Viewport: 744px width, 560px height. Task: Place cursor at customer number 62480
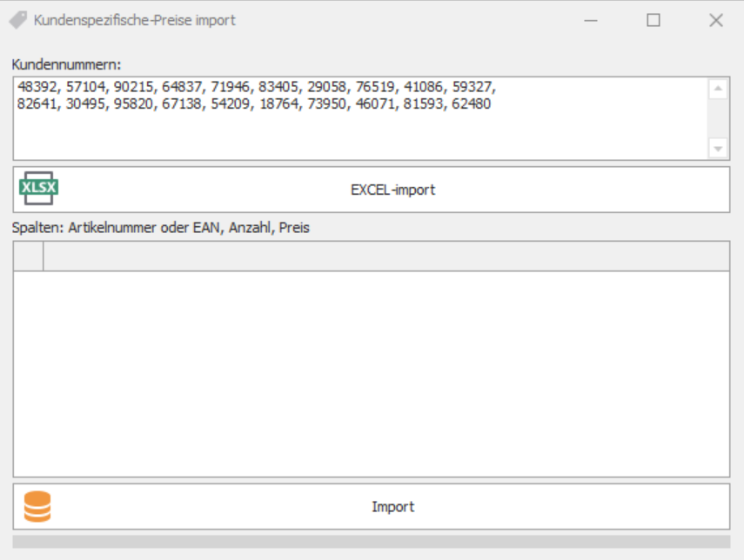pyautogui.click(x=471, y=103)
